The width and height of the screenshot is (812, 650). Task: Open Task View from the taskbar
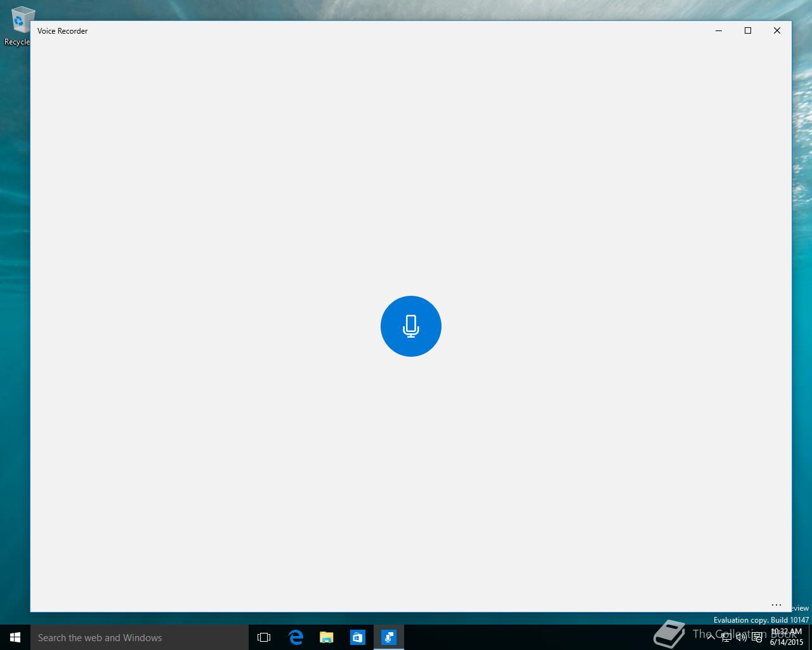pyautogui.click(x=264, y=637)
